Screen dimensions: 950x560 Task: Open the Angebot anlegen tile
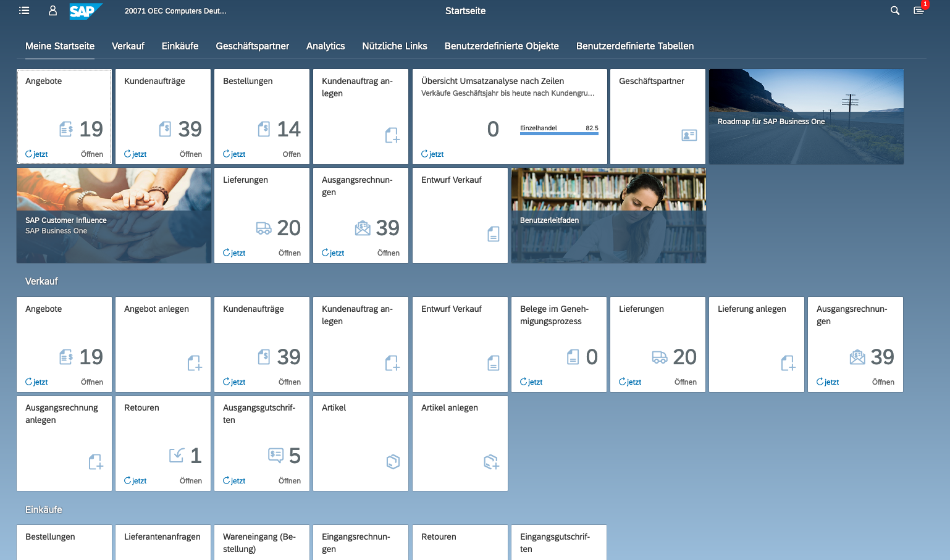[163, 345]
